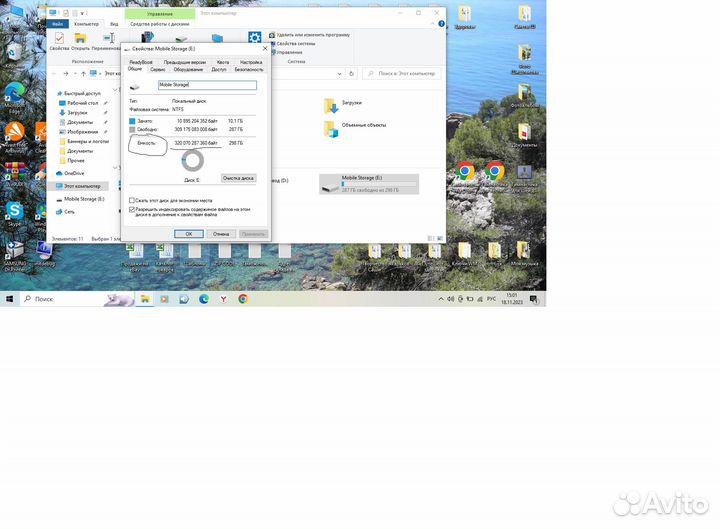
Task: Open the Безопасность tab
Action: (x=249, y=70)
